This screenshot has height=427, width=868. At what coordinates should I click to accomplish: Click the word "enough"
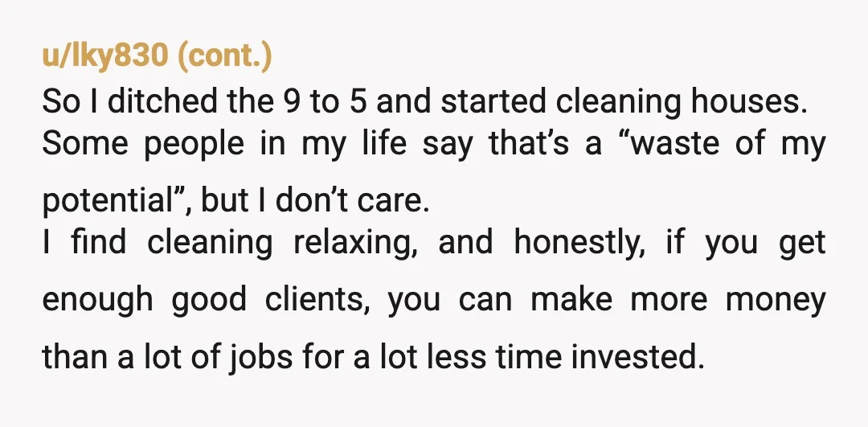click(x=97, y=300)
